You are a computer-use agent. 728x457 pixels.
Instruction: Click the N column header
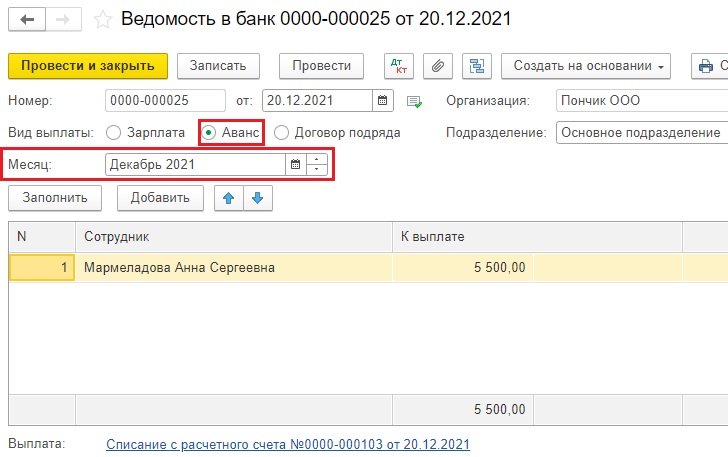click(x=42, y=237)
